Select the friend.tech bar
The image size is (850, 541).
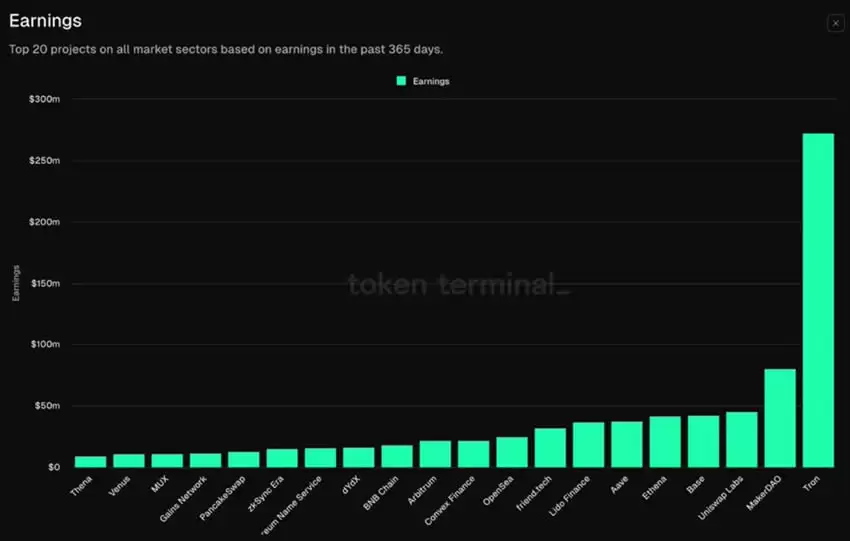(x=550, y=448)
